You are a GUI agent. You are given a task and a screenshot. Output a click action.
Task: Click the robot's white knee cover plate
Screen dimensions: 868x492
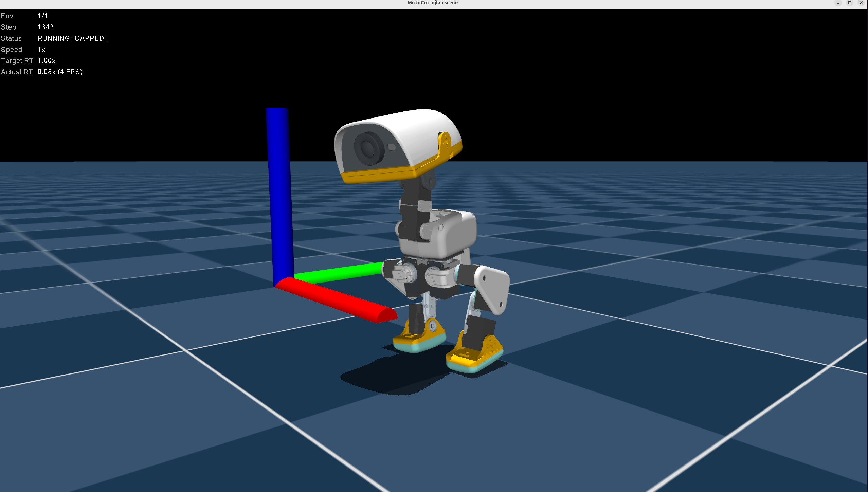point(492,289)
